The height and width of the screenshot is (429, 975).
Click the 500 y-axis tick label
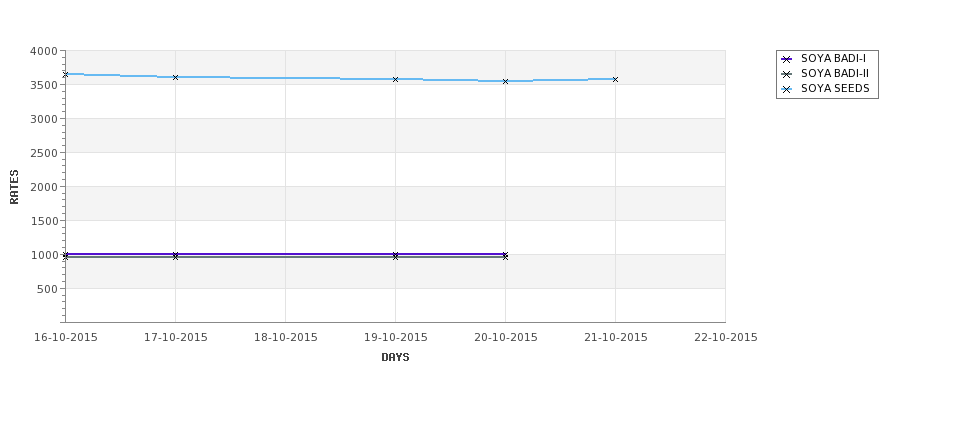click(x=47, y=289)
